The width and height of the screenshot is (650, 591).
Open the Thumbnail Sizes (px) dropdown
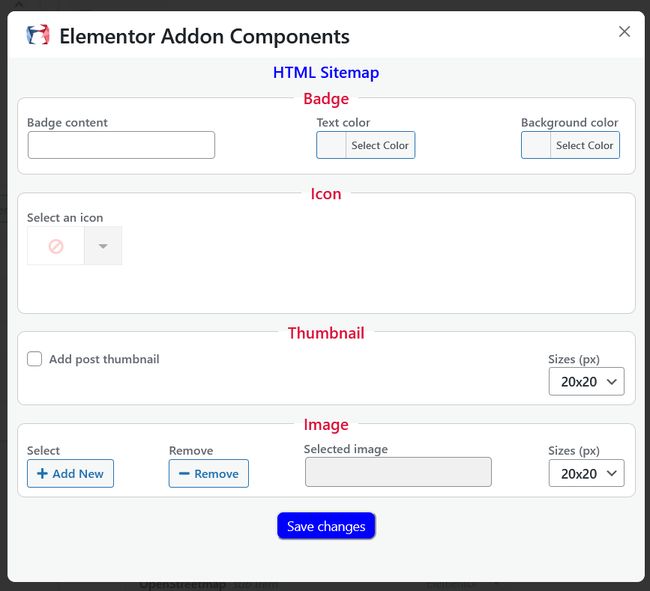point(587,381)
